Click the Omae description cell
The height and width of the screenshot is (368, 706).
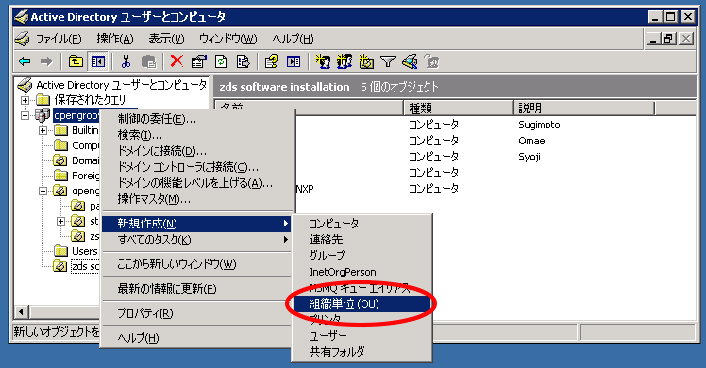[531, 141]
